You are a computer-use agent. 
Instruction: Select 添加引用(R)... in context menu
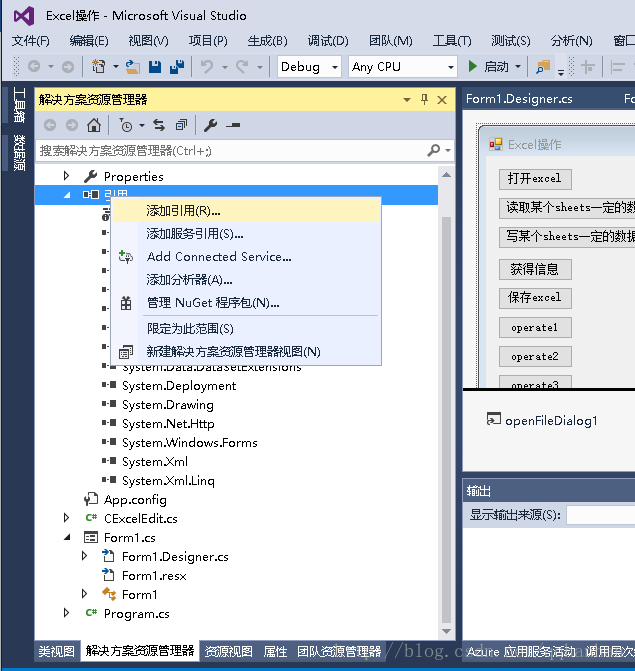pyautogui.click(x=246, y=211)
